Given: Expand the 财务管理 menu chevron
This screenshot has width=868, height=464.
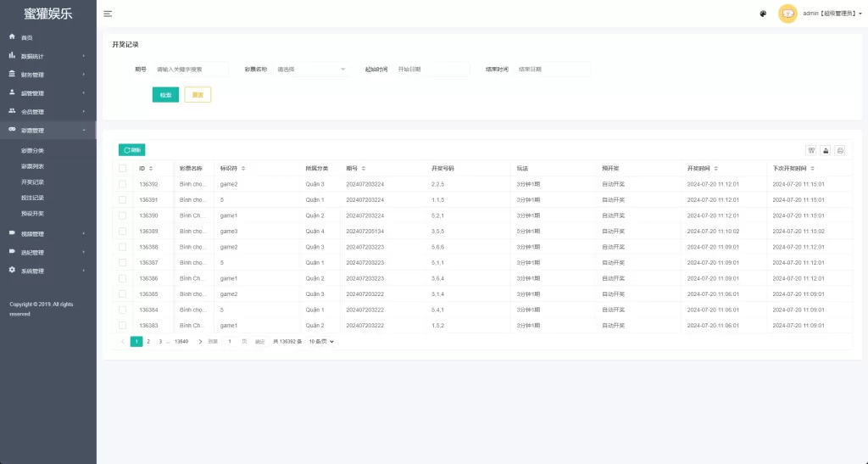Looking at the screenshot, I should pyautogui.click(x=84, y=74).
